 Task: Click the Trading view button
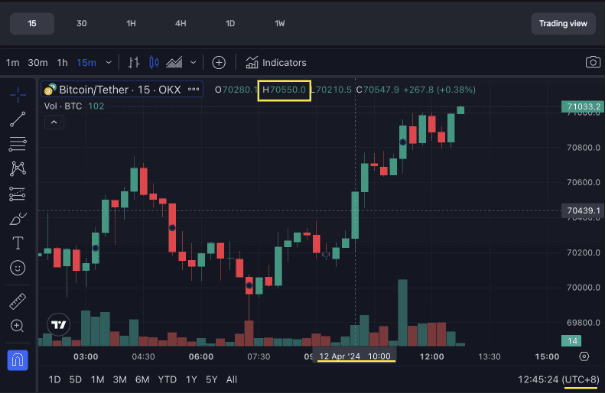563,24
